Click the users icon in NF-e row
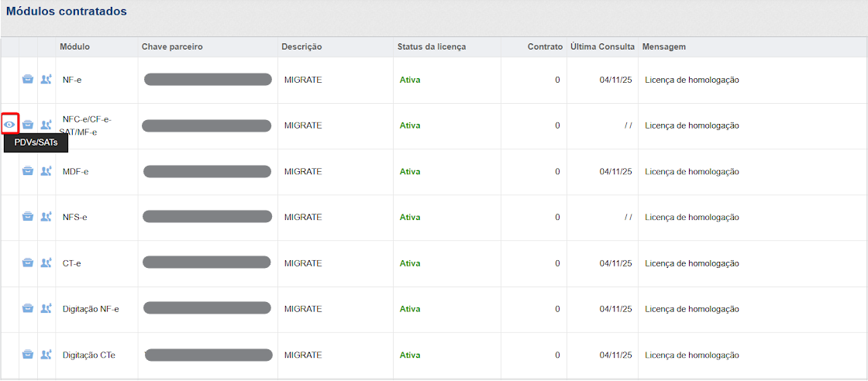Screen dimensions: 868x381 pyautogui.click(x=46, y=79)
